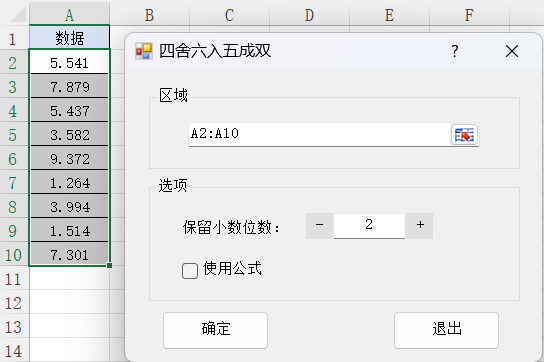This screenshot has height=362, width=544.
Task: Select column D header
Action: [309, 15]
